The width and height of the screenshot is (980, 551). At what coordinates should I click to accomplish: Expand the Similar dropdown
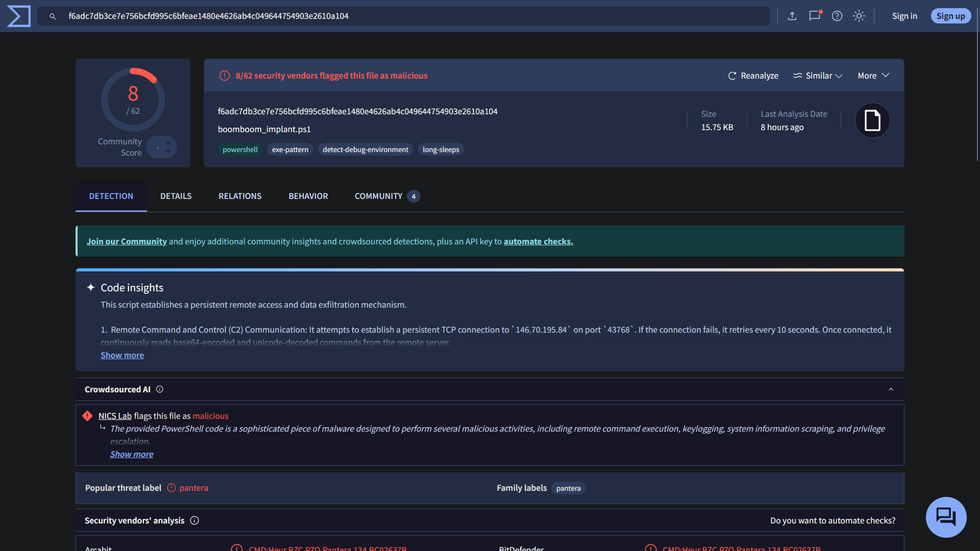tap(818, 76)
